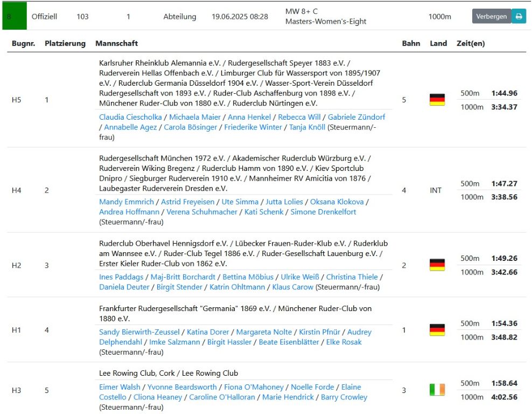532x414 pixels.
Task: Open Rebecca Will's link
Action: pos(299,117)
